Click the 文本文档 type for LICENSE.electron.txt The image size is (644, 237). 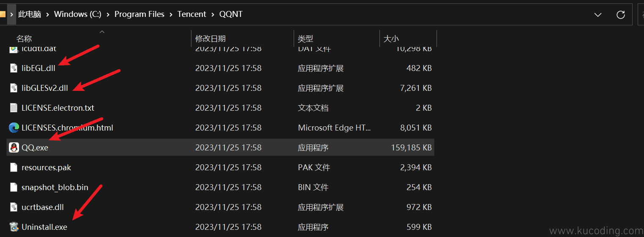coord(313,108)
